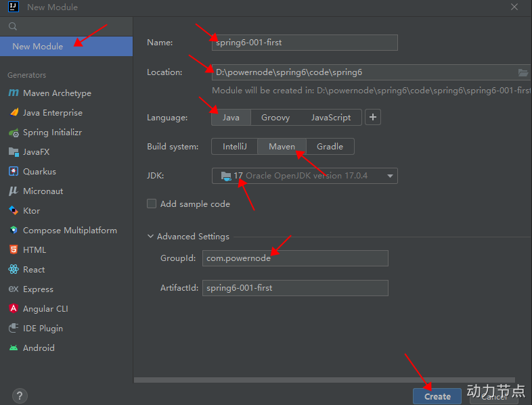Select Groovy language option
The height and width of the screenshot is (405, 532).
tap(275, 118)
